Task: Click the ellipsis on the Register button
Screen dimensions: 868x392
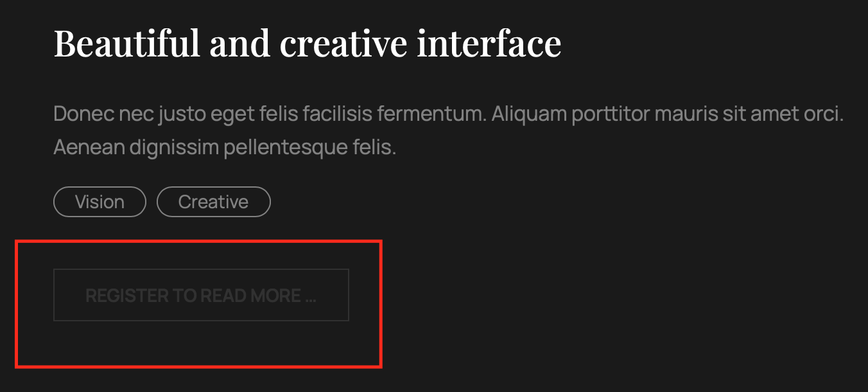Action: click(311, 297)
